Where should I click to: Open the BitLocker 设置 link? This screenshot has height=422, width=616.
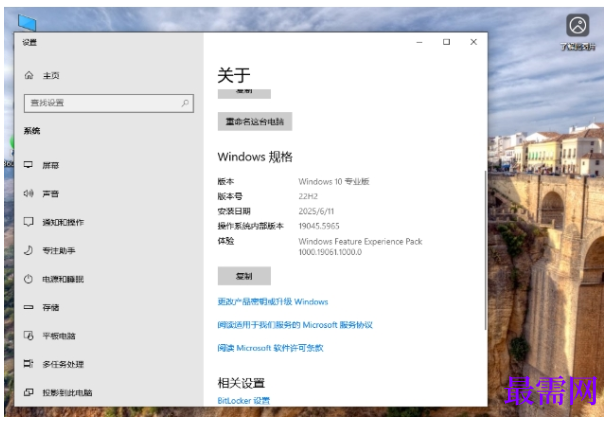click(244, 400)
